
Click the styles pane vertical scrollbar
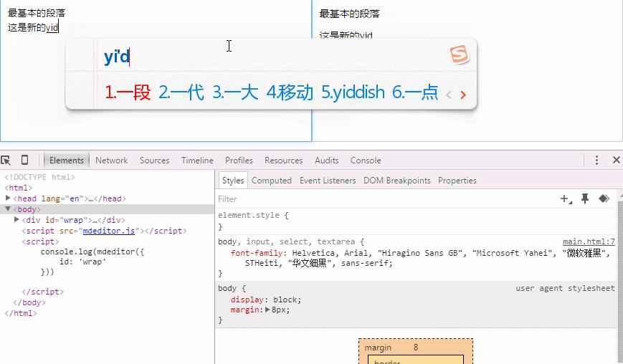[620, 277]
